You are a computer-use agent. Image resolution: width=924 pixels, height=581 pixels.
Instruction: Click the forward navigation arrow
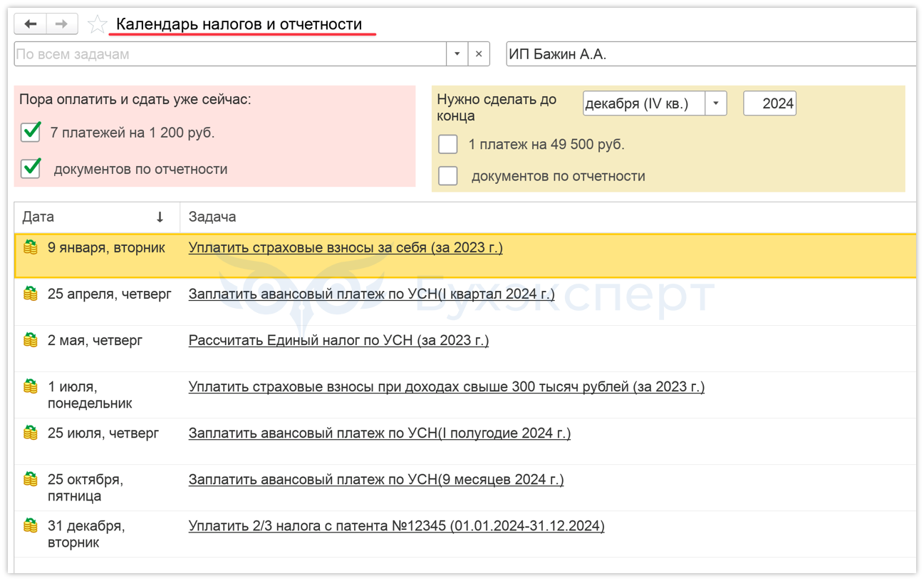pyautogui.click(x=62, y=24)
